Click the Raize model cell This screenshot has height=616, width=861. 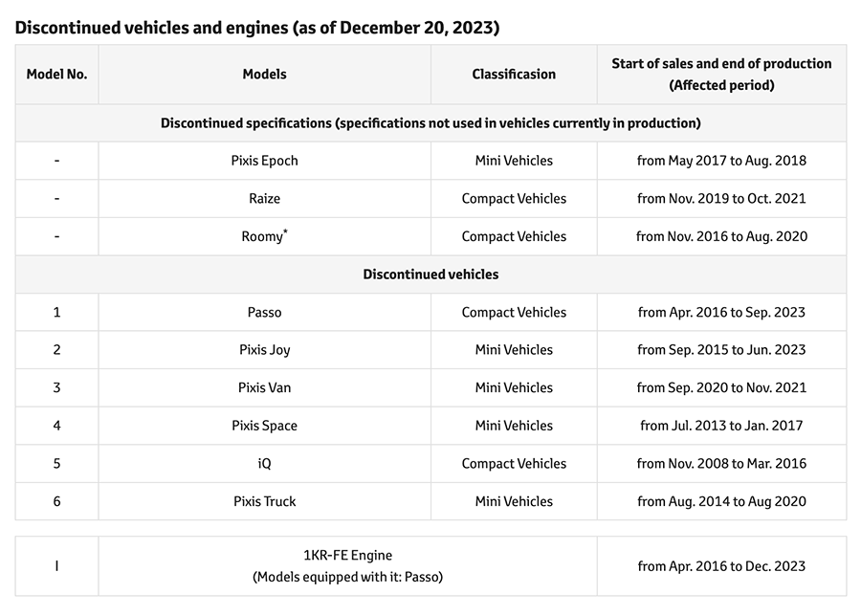pyautogui.click(x=264, y=199)
